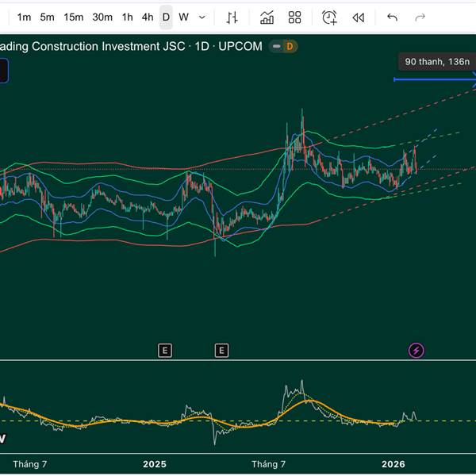Viewport: 476px width, 476px height.
Task: Choose the 4h timeframe
Action: pyautogui.click(x=148, y=17)
